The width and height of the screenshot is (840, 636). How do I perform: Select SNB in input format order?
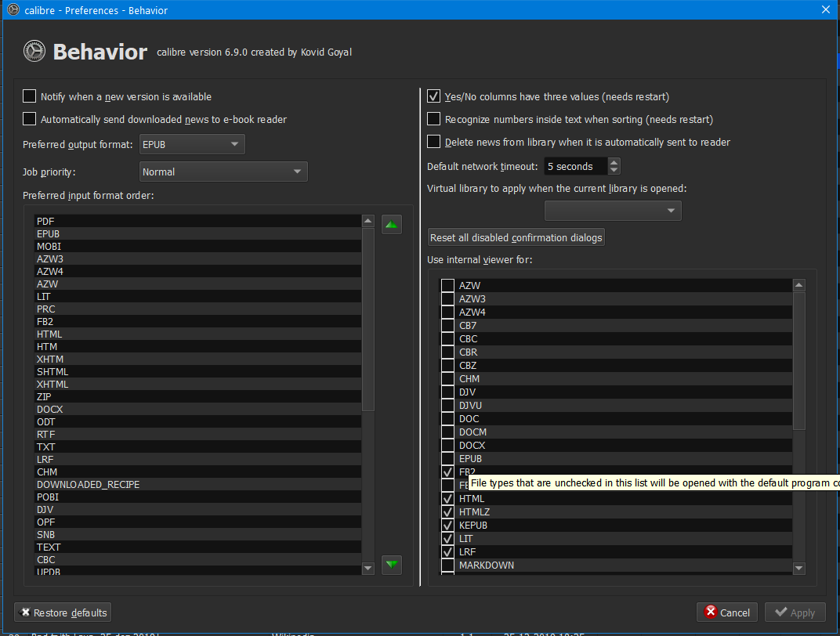point(197,534)
